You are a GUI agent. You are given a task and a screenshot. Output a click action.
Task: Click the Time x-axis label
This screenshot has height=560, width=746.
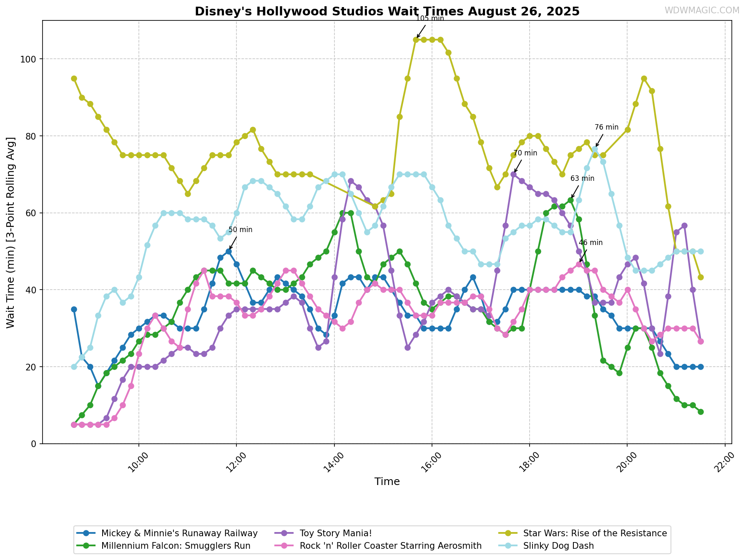(387, 482)
